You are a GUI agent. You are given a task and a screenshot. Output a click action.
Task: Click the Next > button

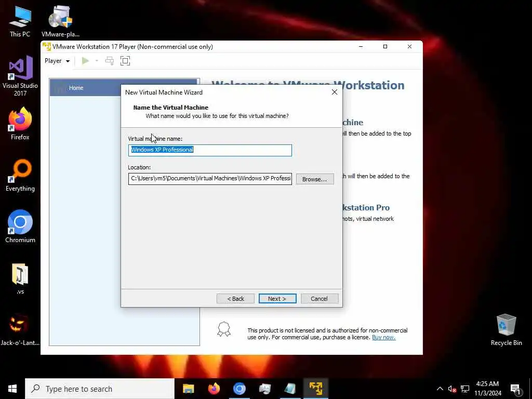pyautogui.click(x=277, y=299)
